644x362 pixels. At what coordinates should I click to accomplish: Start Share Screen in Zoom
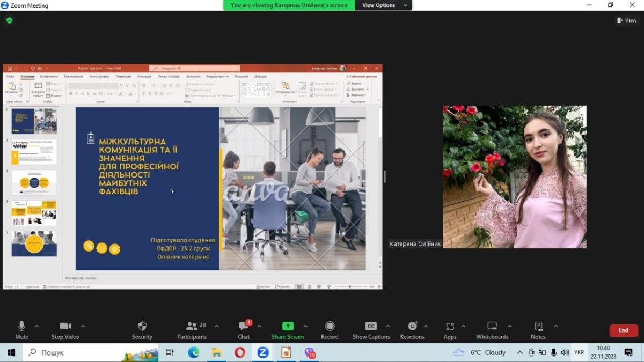tap(288, 330)
